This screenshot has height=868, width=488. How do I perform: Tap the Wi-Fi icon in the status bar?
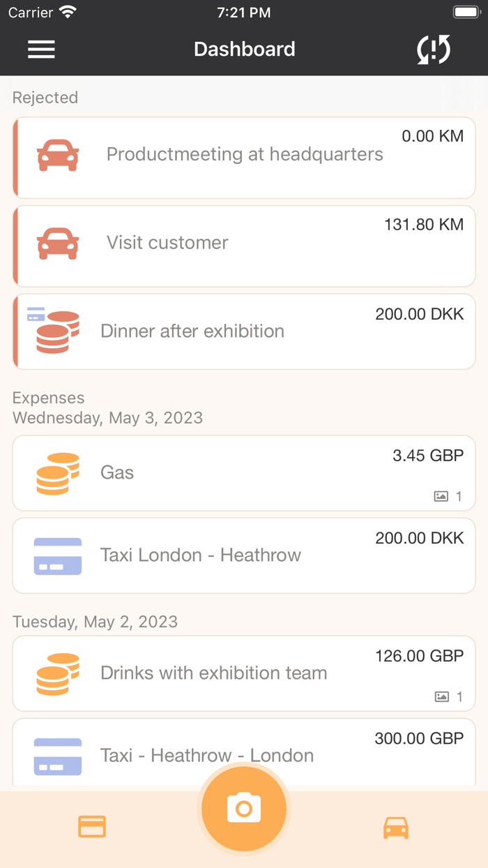click(67, 11)
